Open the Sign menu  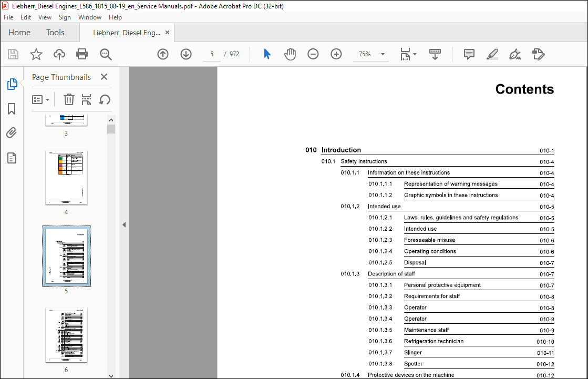(x=65, y=17)
